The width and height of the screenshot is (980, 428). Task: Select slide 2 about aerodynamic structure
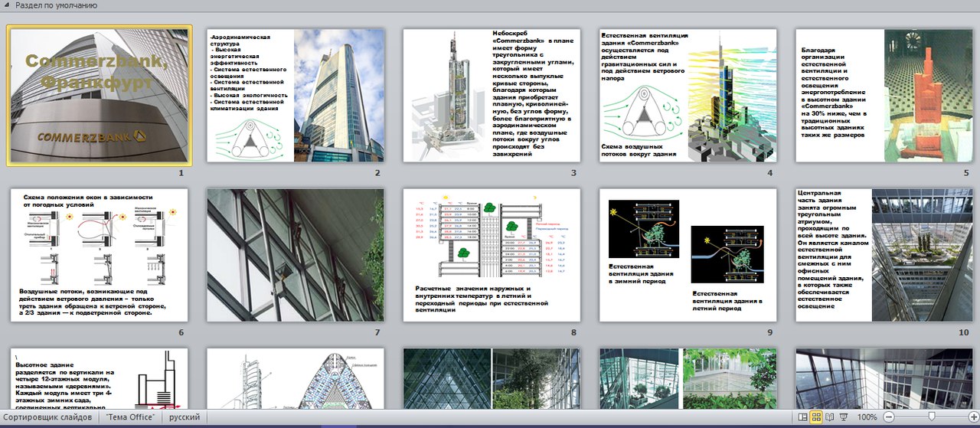[x=296, y=95]
